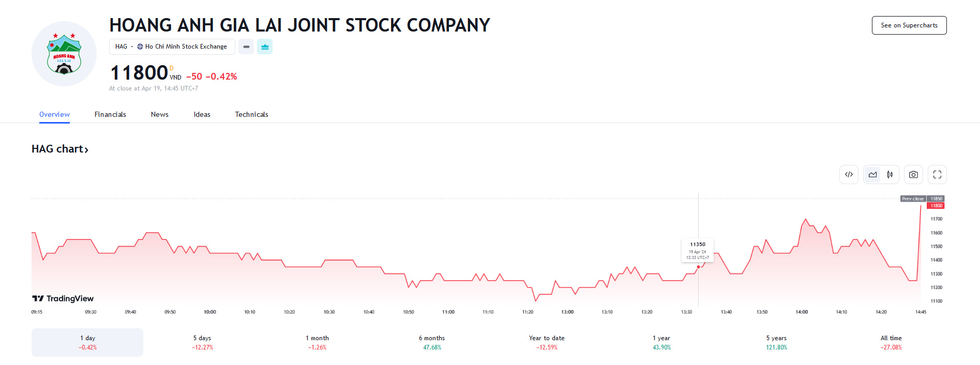
Task: Click the 14:00 point on chart timeline
Action: [802, 312]
